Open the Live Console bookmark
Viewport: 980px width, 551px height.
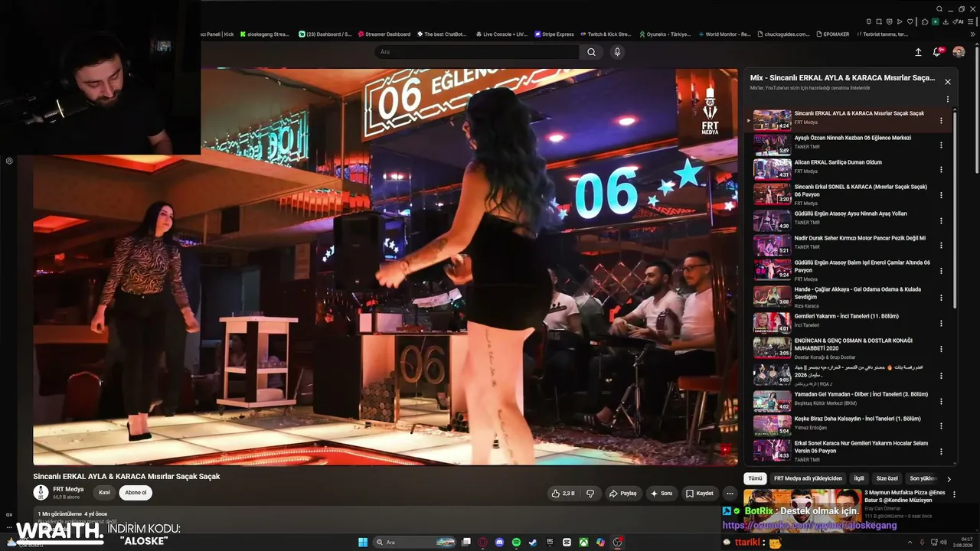click(x=501, y=34)
